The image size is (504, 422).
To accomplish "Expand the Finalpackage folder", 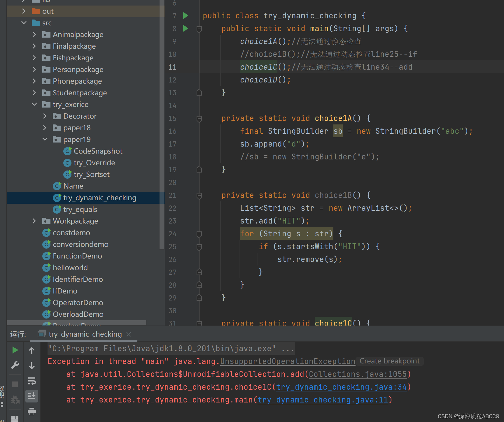I will tap(34, 46).
